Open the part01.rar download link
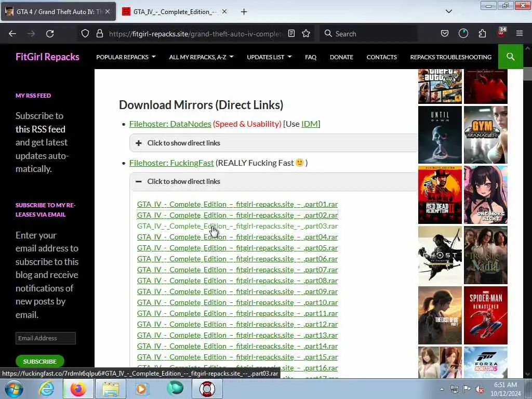This screenshot has width=532, height=399. [x=237, y=204]
